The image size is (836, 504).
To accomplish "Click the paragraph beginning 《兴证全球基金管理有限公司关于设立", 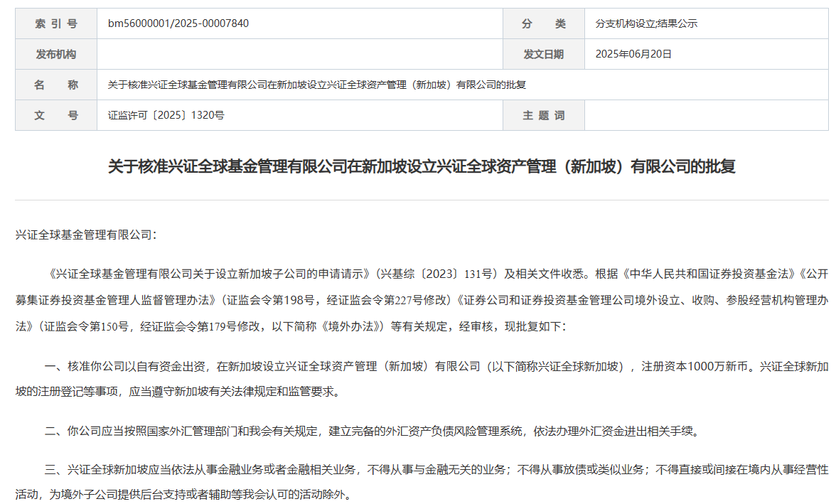I will 422,300.
